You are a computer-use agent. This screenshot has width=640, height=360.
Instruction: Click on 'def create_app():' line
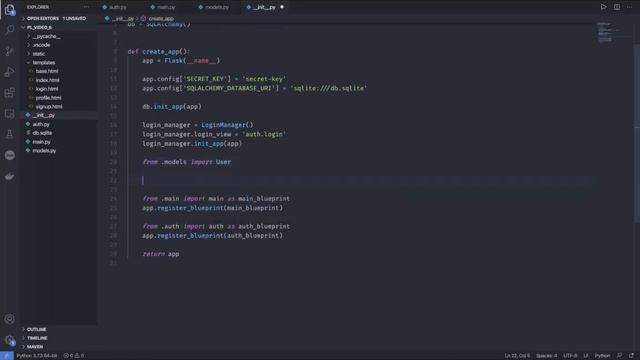click(158, 52)
